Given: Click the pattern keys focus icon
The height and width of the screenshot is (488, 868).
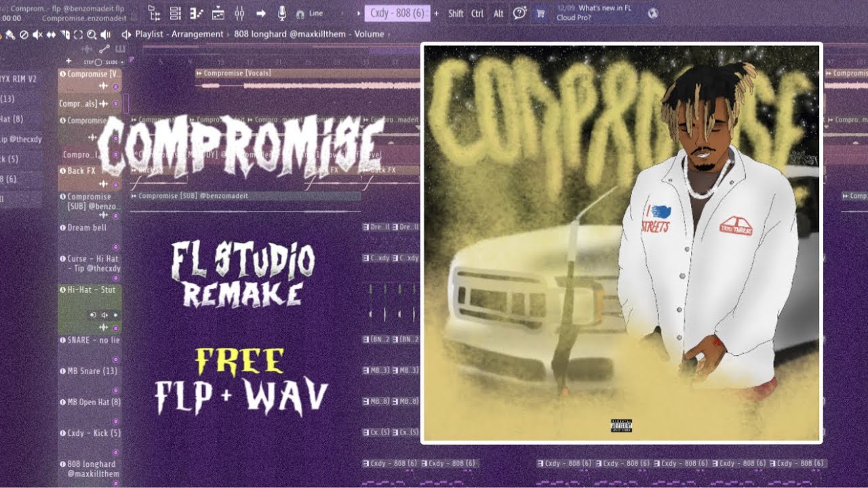Looking at the screenshot, I should point(121,49).
